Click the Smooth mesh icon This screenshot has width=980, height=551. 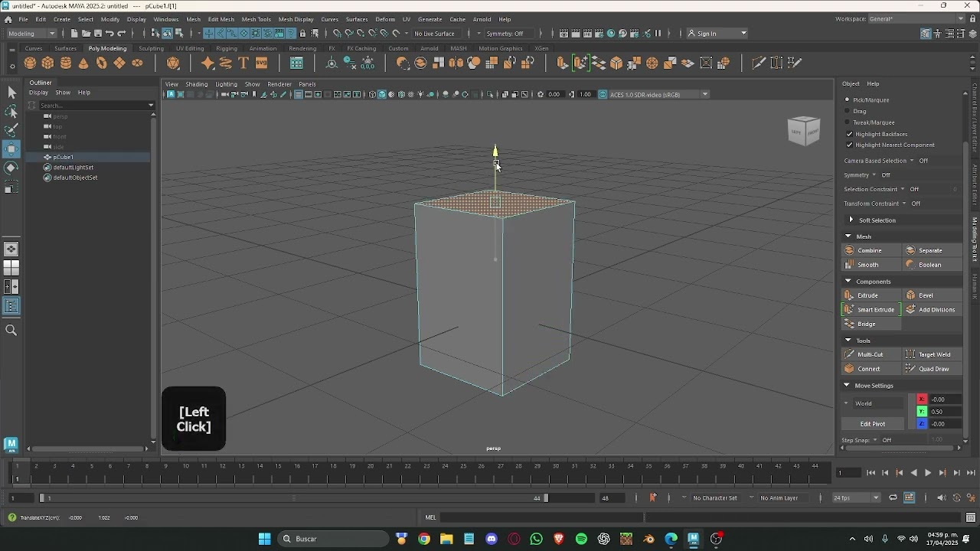[x=849, y=265]
